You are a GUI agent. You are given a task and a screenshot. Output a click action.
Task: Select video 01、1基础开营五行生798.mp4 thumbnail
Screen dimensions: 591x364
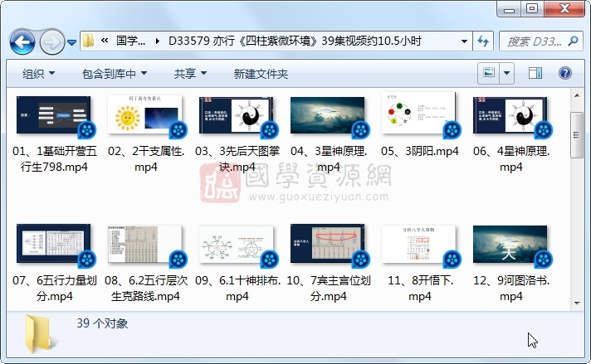54,115
